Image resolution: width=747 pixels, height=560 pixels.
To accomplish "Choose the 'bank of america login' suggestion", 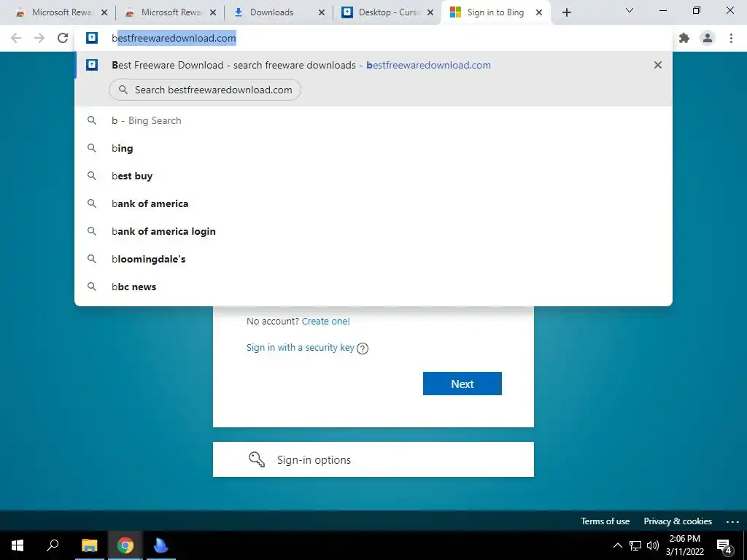I will (373, 231).
